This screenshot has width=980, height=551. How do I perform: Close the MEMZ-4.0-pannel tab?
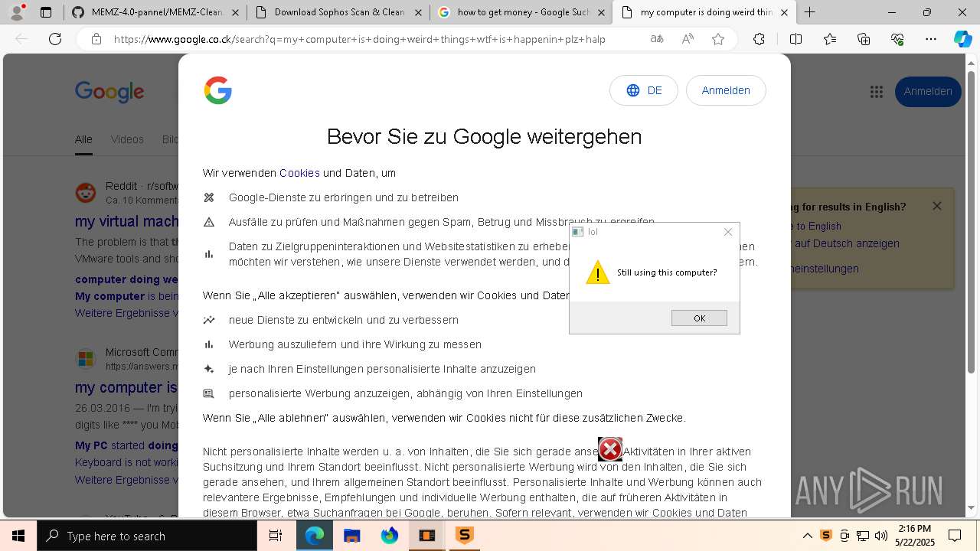coord(234,12)
